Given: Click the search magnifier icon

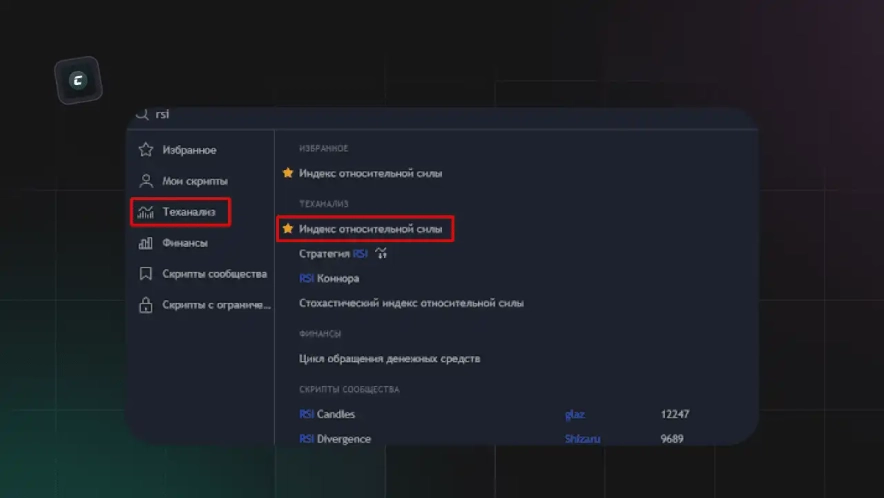Looking at the screenshot, I should (x=141, y=115).
